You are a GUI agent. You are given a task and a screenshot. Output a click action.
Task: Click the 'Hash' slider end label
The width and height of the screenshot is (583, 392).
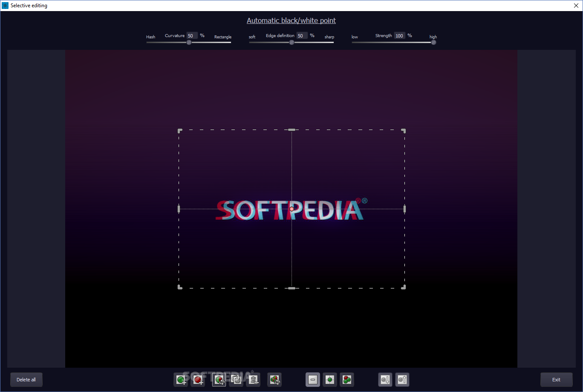tap(150, 37)
